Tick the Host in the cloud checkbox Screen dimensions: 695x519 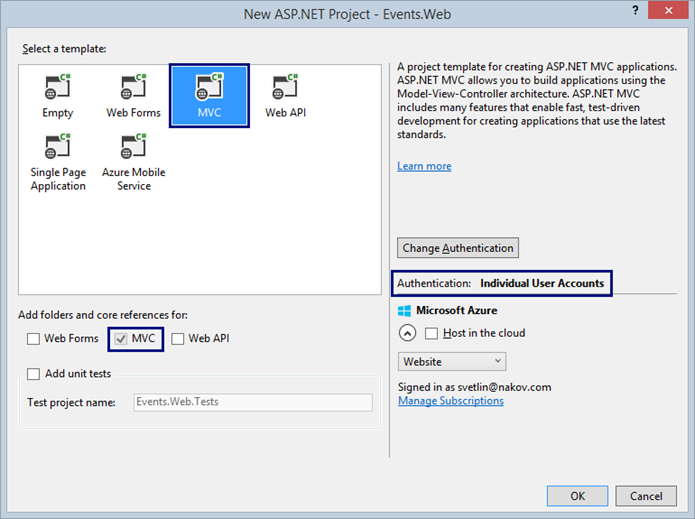tap(432, 333)
